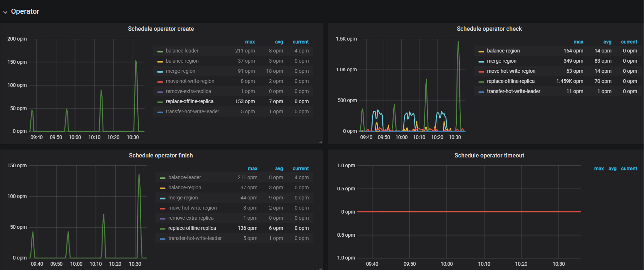The image size is (644, 270).
Task: Open color picker for replace-offline-replica in finish panel
Action: [162, 229]
